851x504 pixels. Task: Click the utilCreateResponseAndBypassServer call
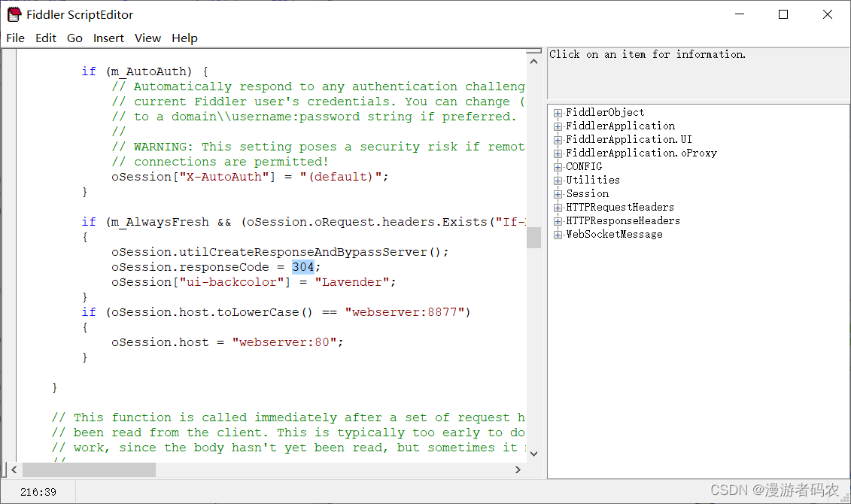point(280,252)
